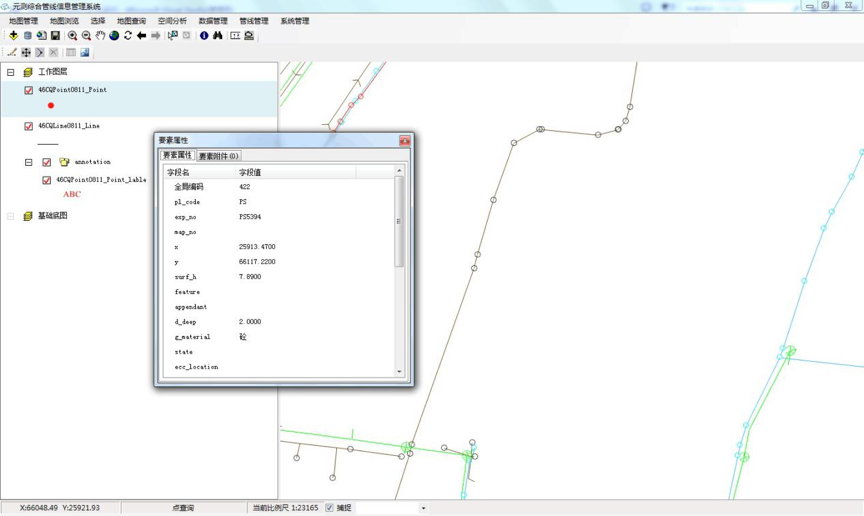
Task: Click the binoculars find tool
Action: click(x=218, y=36)
